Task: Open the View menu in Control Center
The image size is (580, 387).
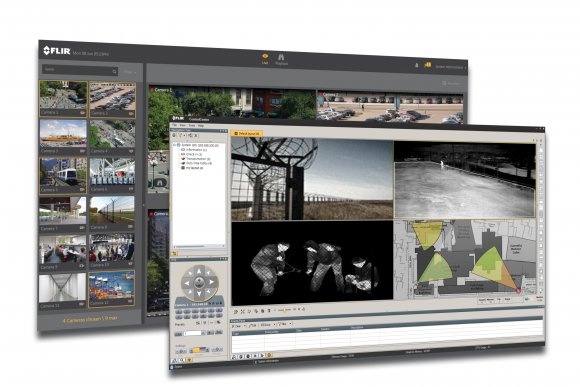Action: (x=183, y=125)
